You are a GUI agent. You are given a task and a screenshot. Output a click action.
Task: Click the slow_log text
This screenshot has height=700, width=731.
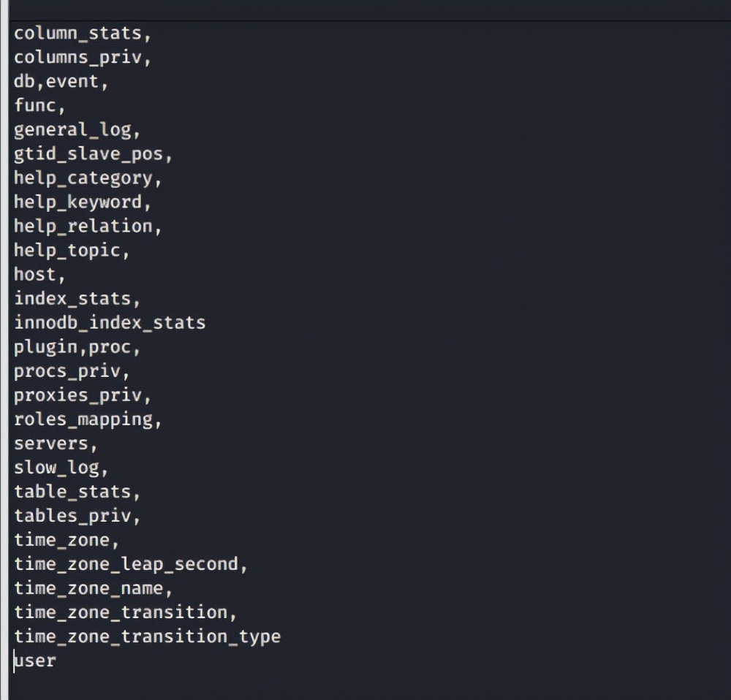click(56, 468)
